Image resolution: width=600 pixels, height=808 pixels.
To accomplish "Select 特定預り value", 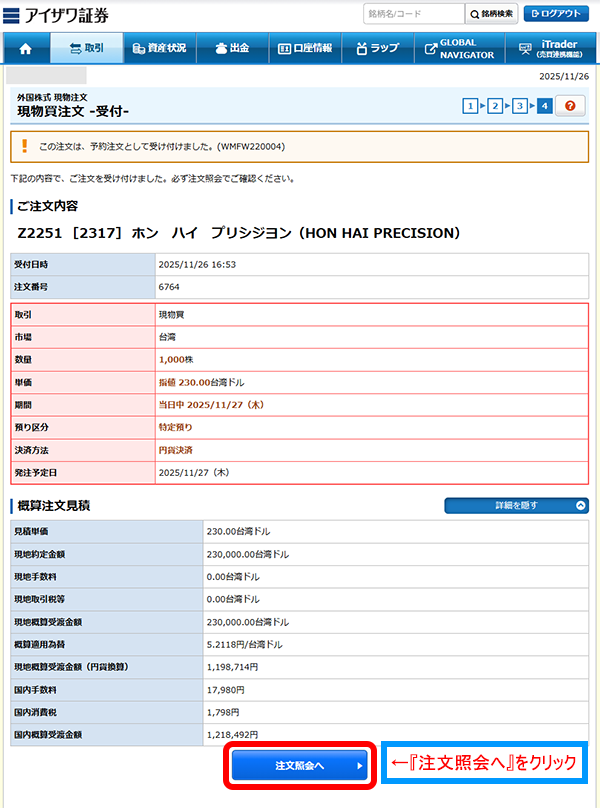I will point(175,427).
